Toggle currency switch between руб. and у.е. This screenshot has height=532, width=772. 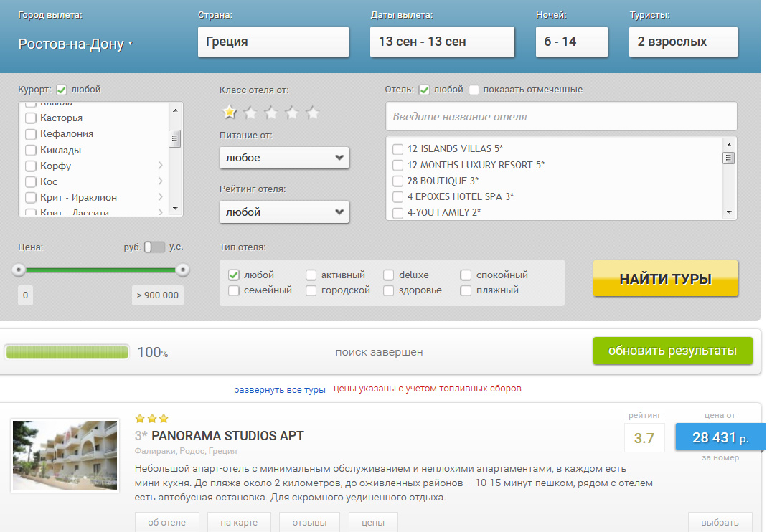[x=154, y=247]
